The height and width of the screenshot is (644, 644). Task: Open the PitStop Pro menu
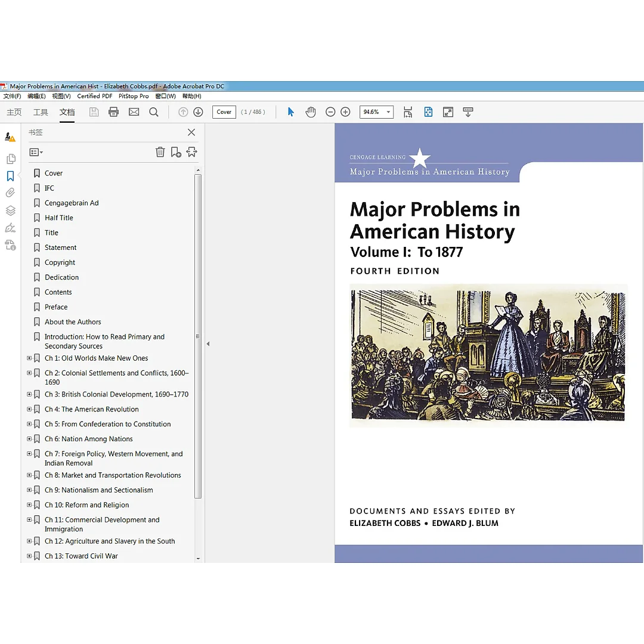(x=134, y=96)
